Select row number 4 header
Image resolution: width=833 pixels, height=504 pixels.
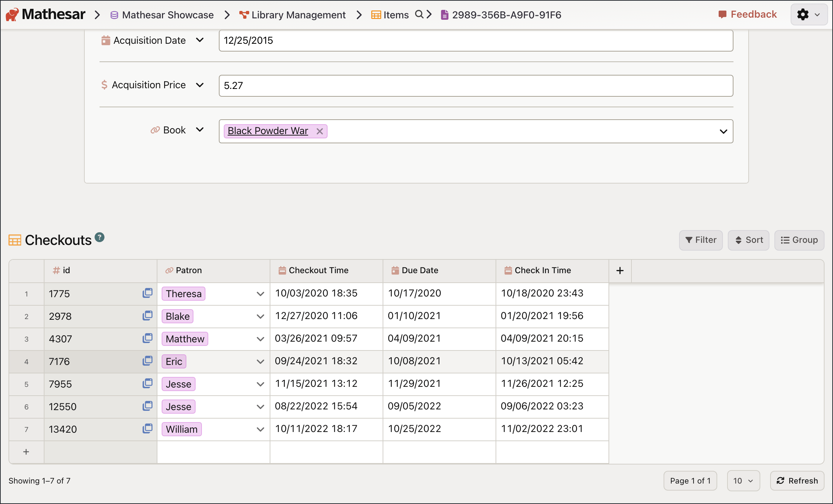[26, 361]
